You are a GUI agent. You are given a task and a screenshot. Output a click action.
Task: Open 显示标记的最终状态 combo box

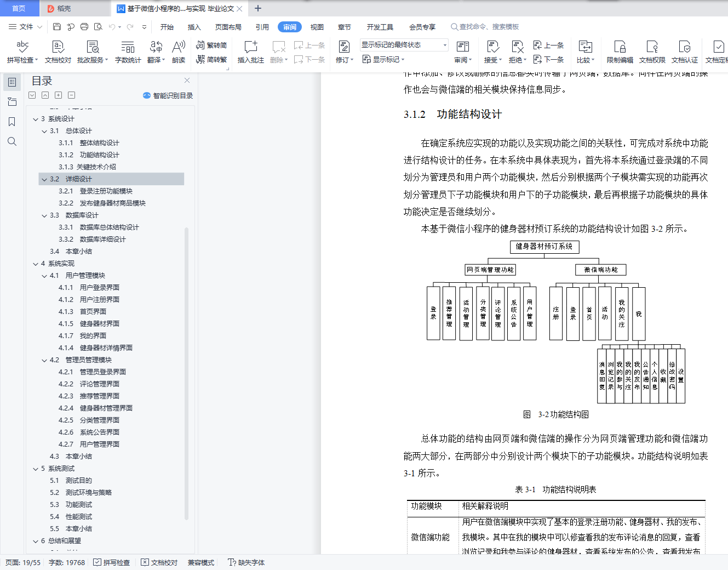[x=404, y=45]
